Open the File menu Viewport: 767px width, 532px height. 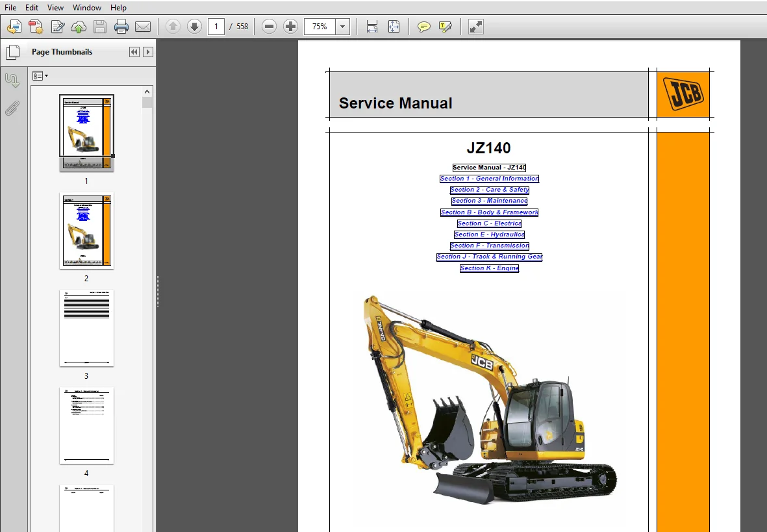[x=10, y=8]
